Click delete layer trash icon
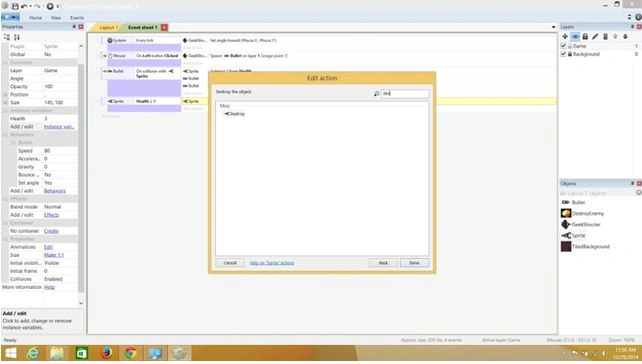 pos(605,36)
